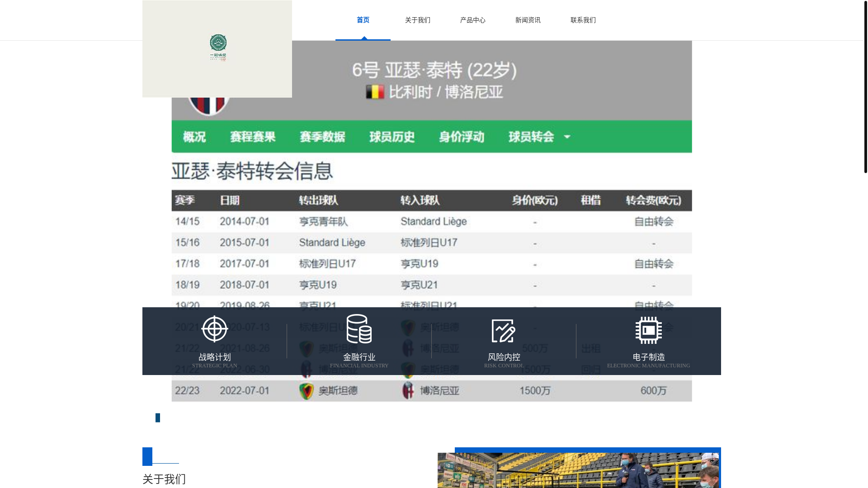Click the 战略计划 target icon

[x=215, y=329]
